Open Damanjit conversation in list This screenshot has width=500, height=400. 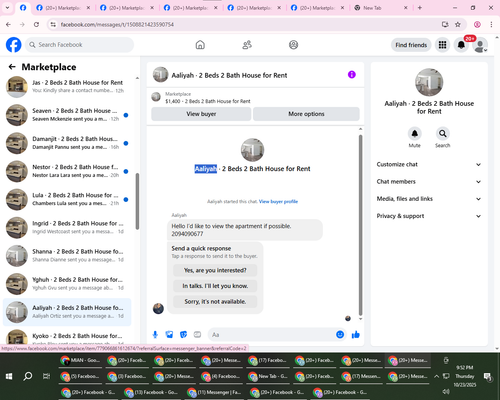(x=67, y=143)
